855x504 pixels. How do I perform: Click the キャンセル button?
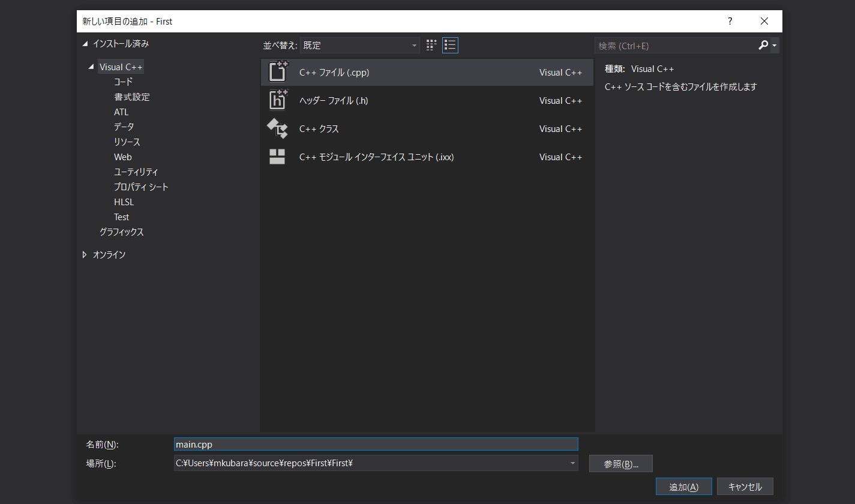745,487
